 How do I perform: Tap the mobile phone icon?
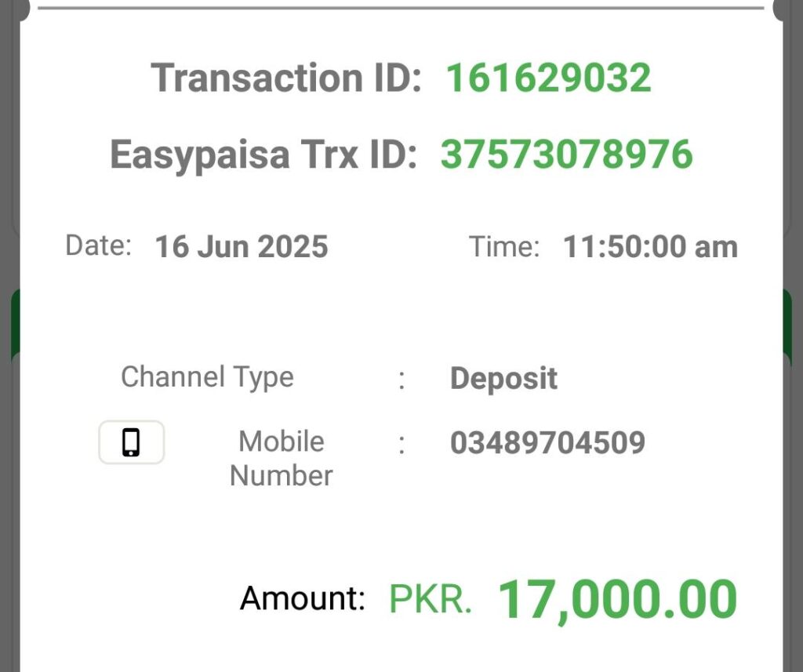pyautogui.click(x=131, y=442)
